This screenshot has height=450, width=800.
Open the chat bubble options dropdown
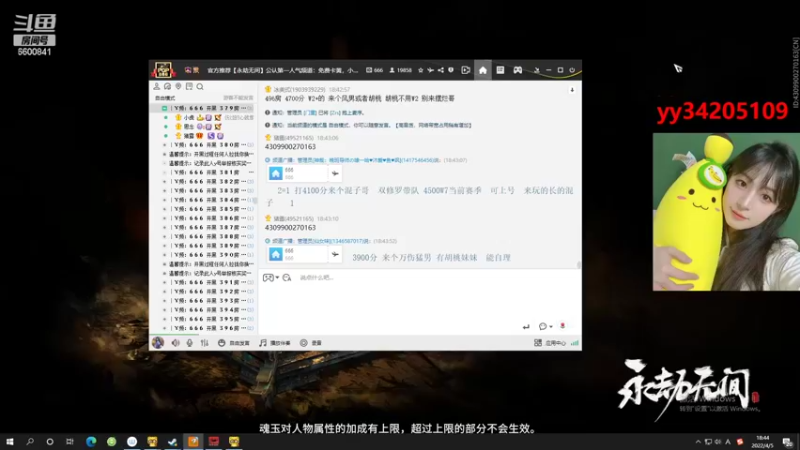click(545, 327)
